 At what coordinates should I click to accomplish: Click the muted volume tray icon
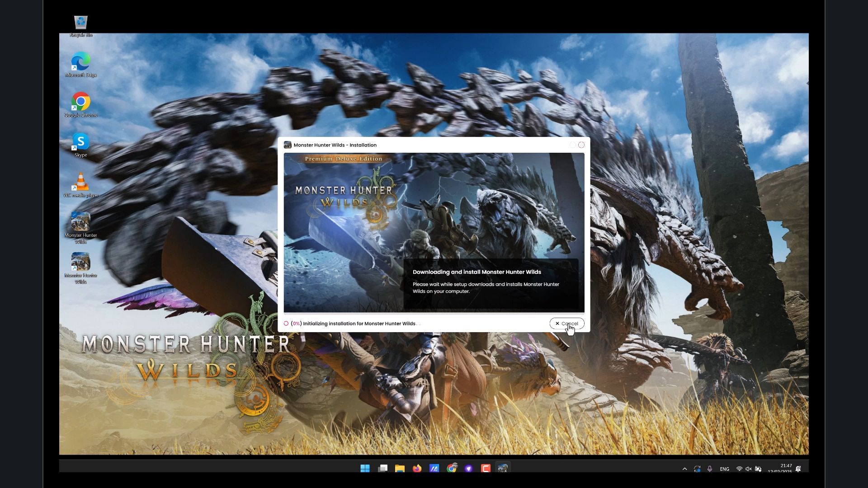tap(749, 469)
